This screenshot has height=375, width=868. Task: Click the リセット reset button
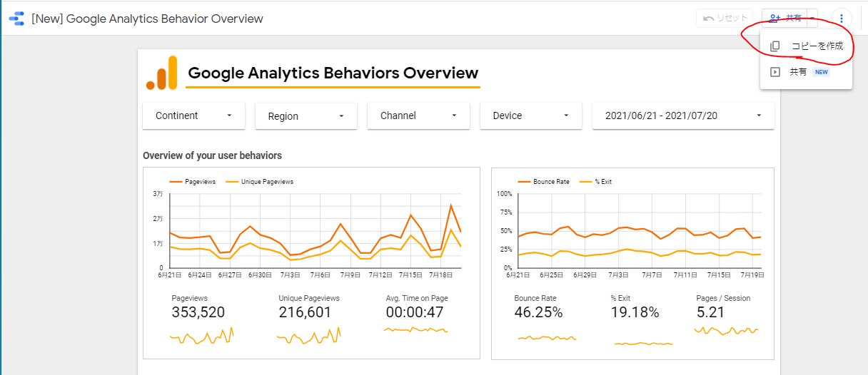tap(725, 19)
